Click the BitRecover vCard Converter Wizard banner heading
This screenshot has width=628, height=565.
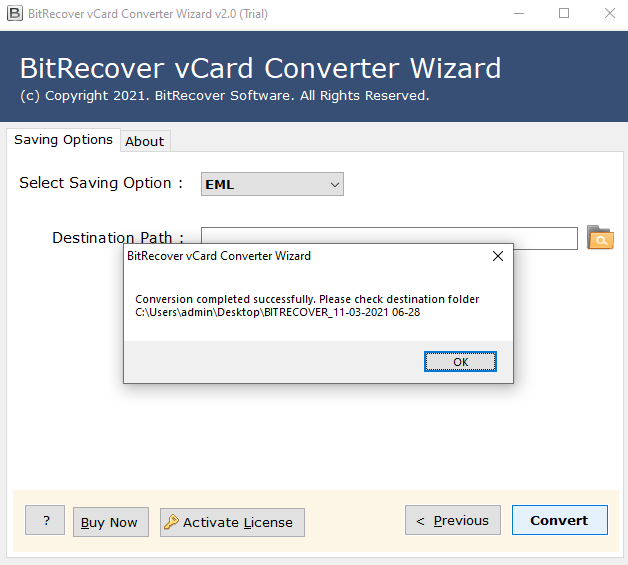tap(260, 68)
